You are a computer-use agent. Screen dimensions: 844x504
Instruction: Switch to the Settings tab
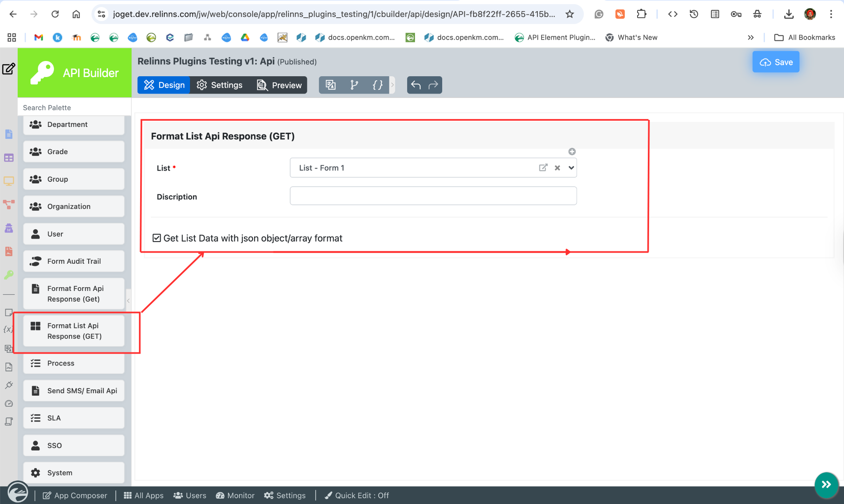pos(220,85)
